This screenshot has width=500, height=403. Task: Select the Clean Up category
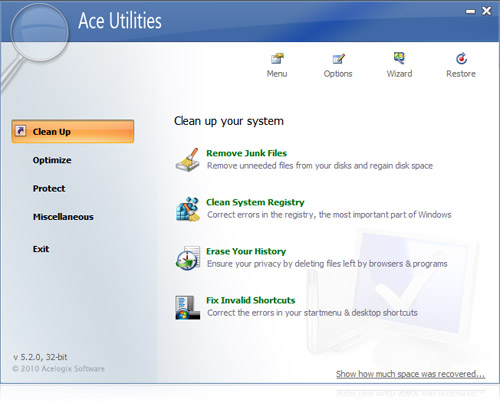[x=73, y=131]
